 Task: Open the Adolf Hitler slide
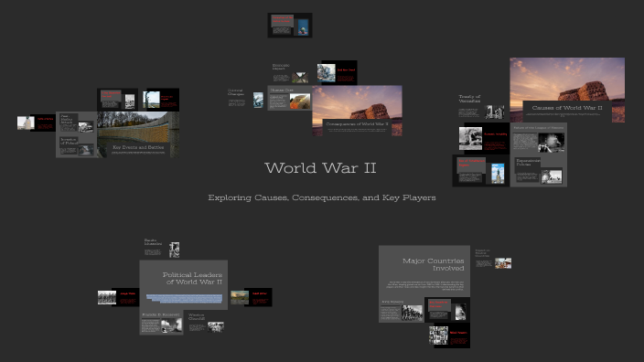click(x=252, y=297)
